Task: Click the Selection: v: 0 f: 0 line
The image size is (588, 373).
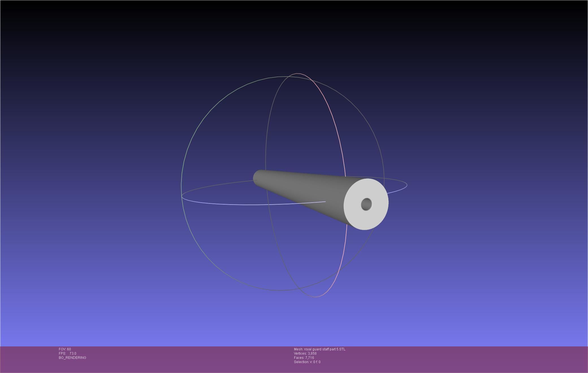Action: [x=307, y=362]
